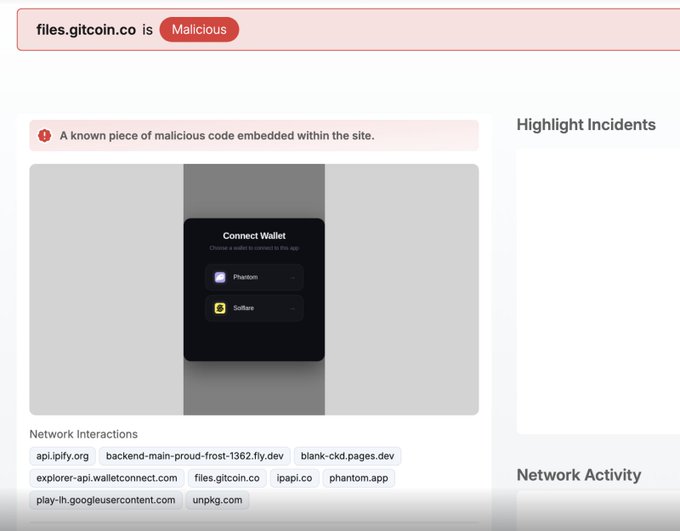Click the arrow in the Solflare row
The height and width of the screenshot is (531, 680).
292,308
